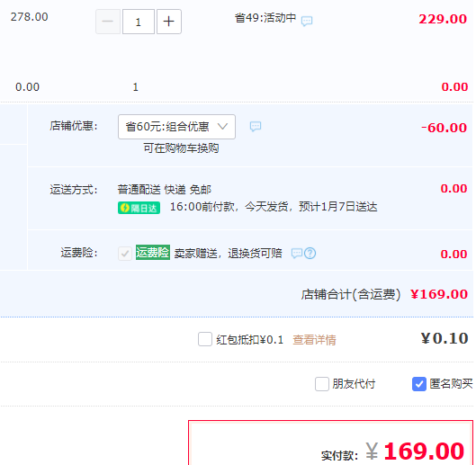This screenshot has height=465, width=476.
Task: Click the 普通配送 快递 免邮 shipping option
Action: point(165,190)
